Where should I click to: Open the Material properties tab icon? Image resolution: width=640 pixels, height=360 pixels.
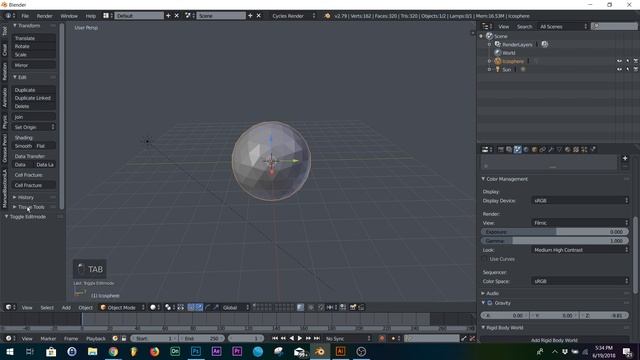click(x=568, y=149)
